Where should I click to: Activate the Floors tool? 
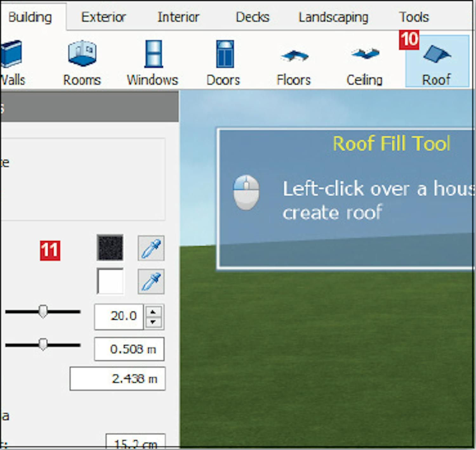294,62
